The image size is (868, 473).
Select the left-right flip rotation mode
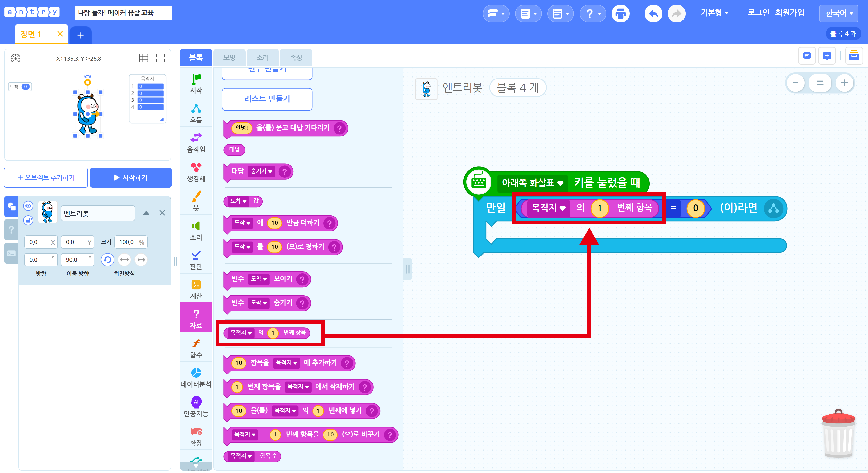[x=124, y=260]
